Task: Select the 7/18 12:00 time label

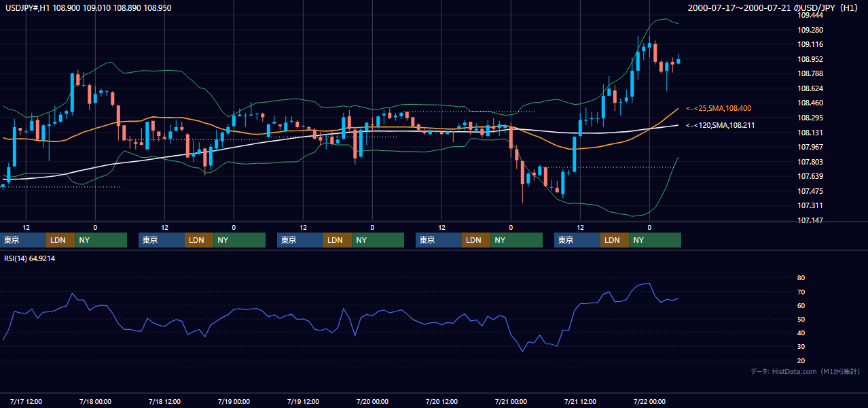Action: click(164, 401)
